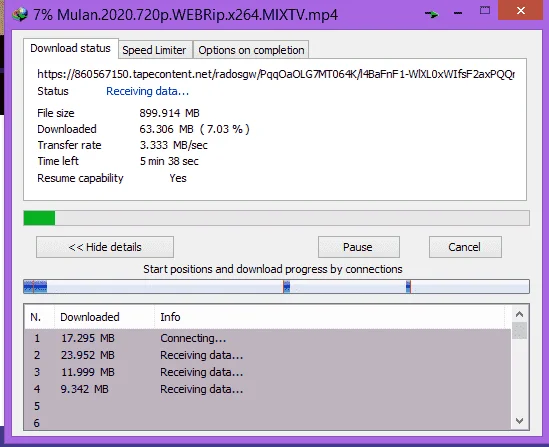Hide details of the download
549x447 pixels.
click(105, 247)
